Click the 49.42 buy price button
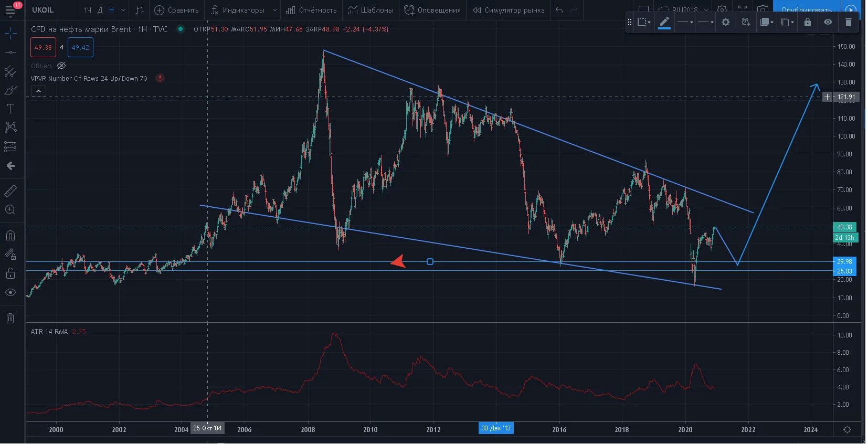The height and width of the screenshot is (444, 868). 80,47
